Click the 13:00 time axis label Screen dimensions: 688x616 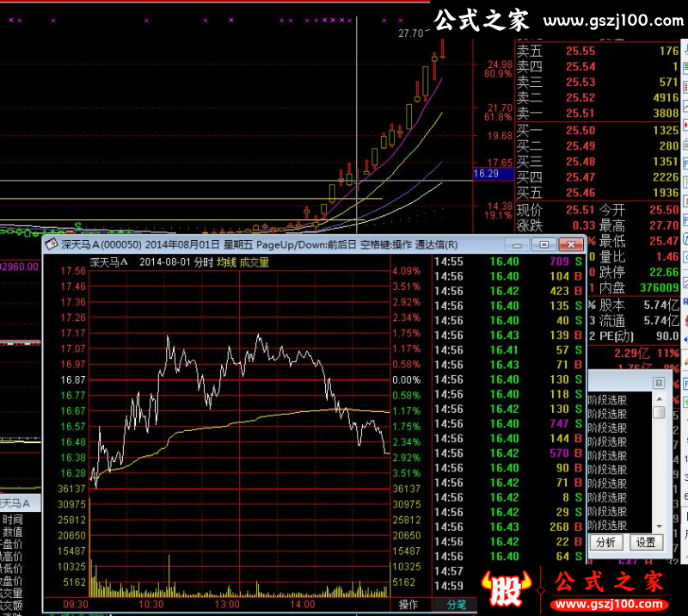(x=227, y=605)
